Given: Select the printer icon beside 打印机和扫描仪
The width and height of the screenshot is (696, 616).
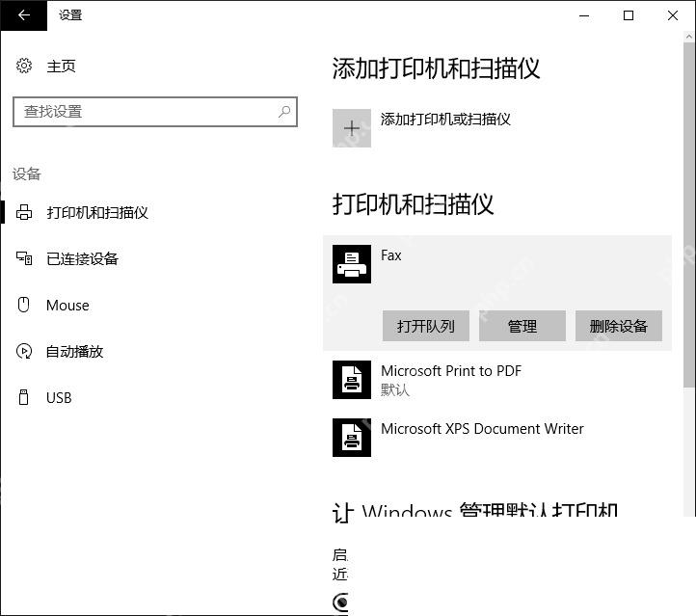Looking at the screenshot, I should (24, 212).
